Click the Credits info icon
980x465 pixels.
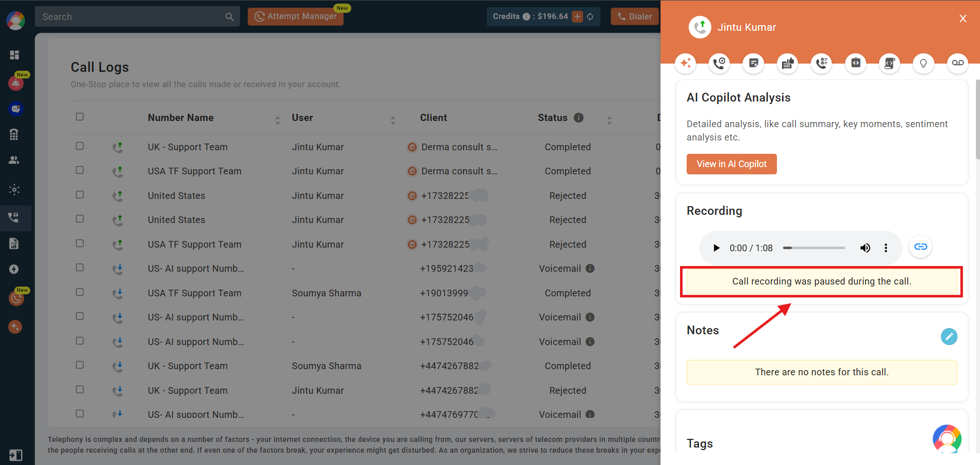[526, 16]
